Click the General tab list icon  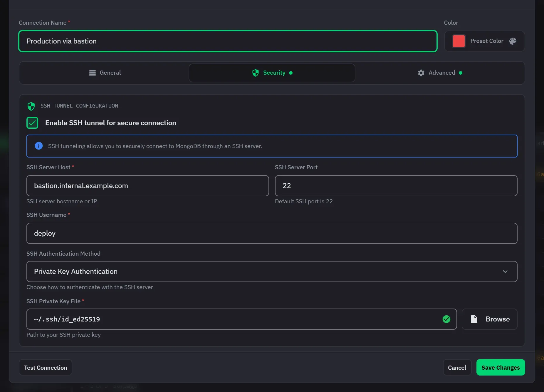[92, 73]
